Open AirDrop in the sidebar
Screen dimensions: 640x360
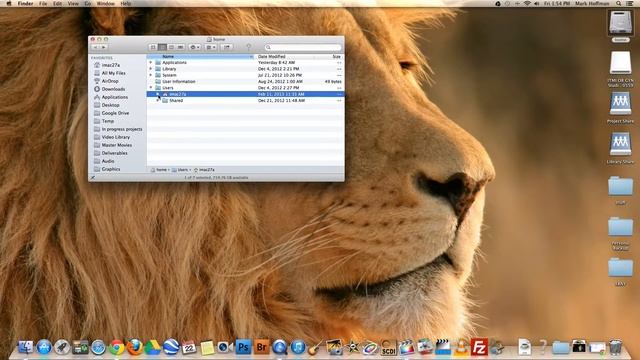(x=106, y=81)
